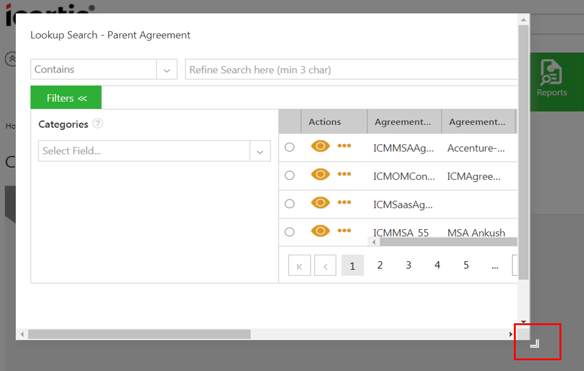
Task: Expand the Select Field categories dropdown
Action: [260, 151]
